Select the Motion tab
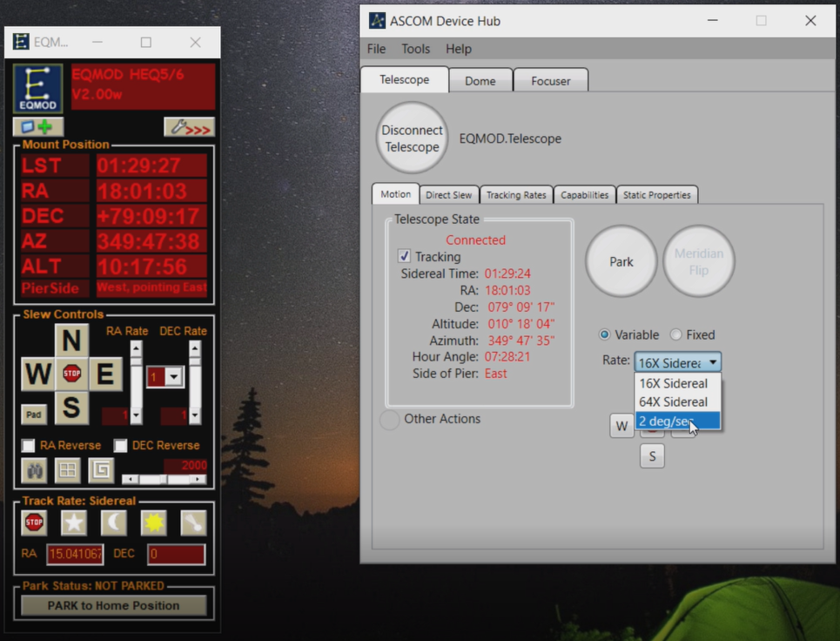Viewport: 840px width, 641px height. click(x=396, y=194)
